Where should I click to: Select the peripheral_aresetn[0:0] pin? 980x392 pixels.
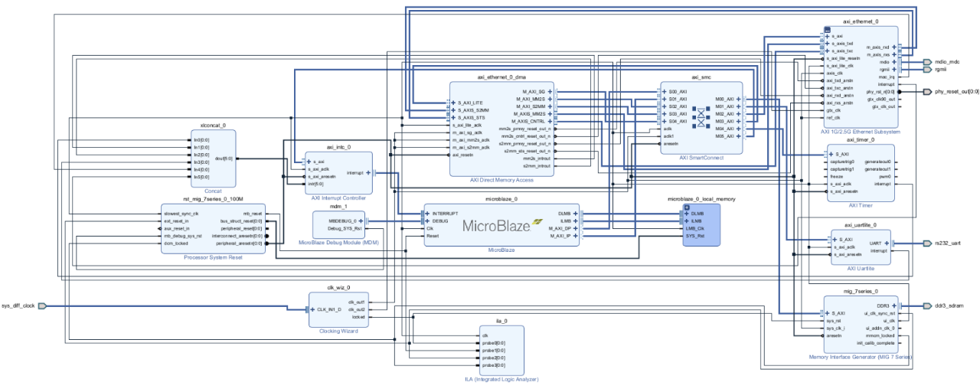click(240, 243)
